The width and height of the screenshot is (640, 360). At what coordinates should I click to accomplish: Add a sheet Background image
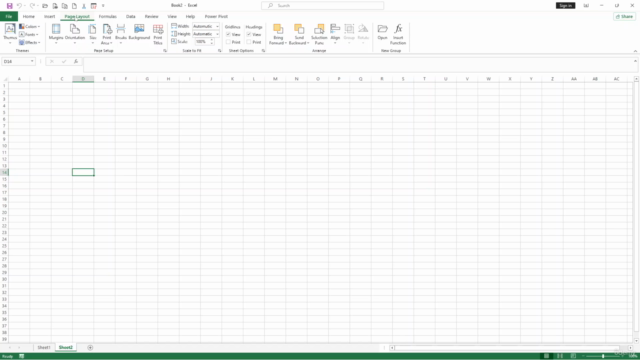(x=139, y=32)
